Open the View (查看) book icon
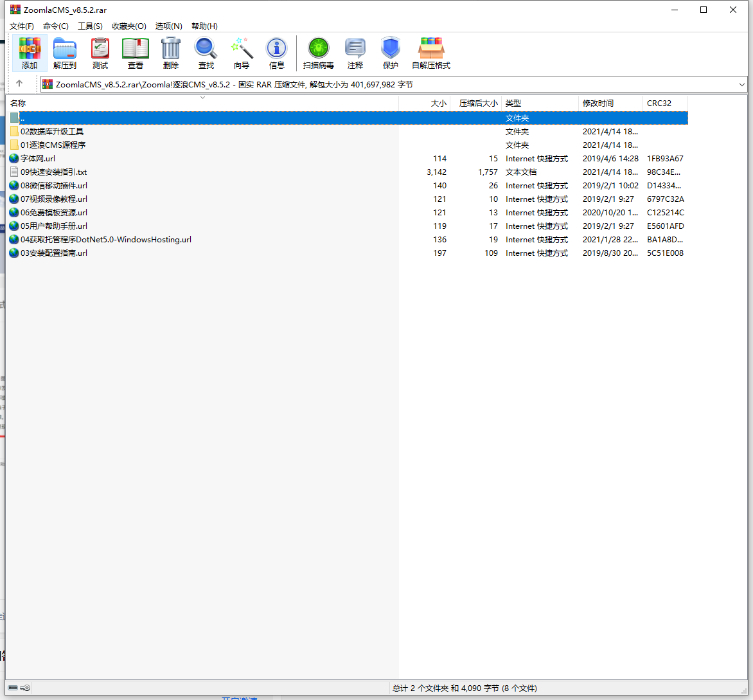This screenshot has height=700, width=753. tap(136, 53)
